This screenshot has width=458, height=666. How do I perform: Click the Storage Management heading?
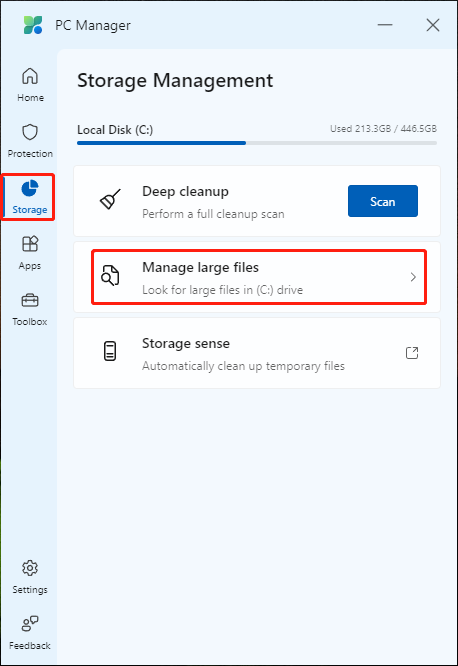point(175,81)
